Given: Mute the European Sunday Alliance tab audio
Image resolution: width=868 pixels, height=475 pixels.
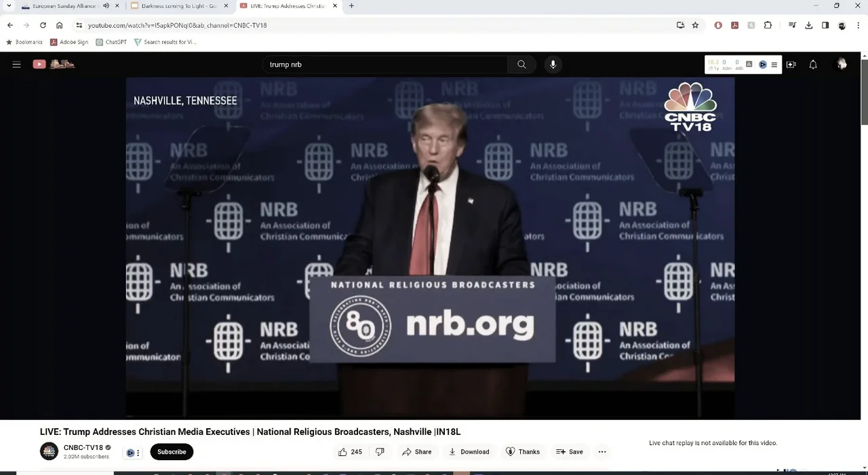Looking at the screenshot, I should pos(106,6).
